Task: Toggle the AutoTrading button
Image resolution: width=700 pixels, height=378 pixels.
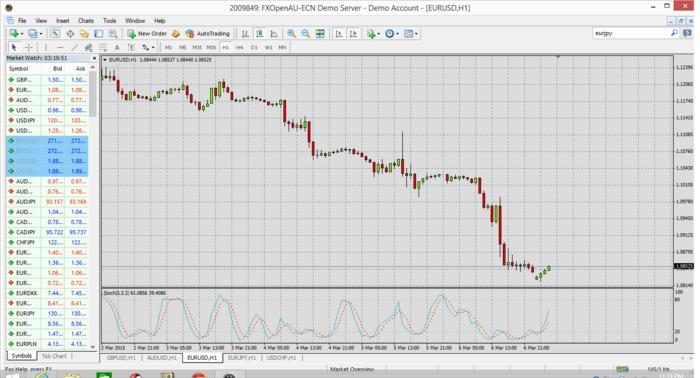Action: (x=208, y=33)
